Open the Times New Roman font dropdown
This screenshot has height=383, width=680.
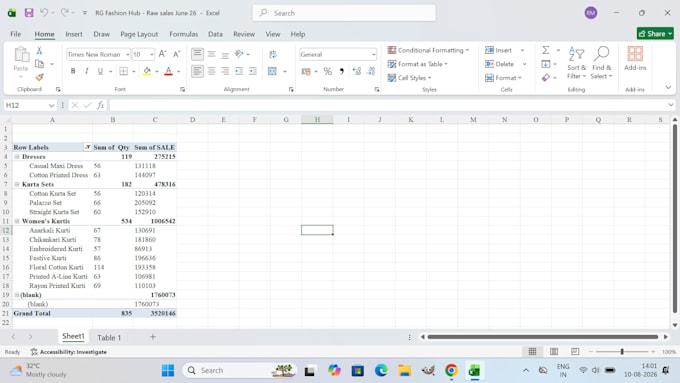coord(128,54)
